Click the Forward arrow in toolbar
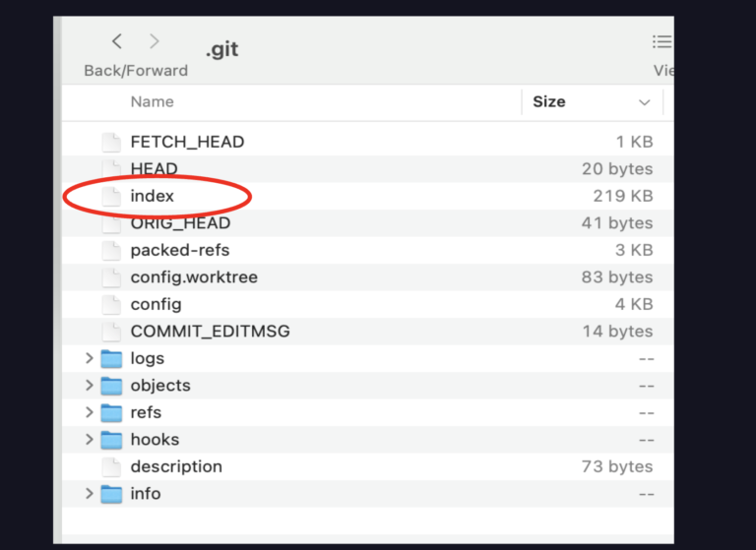This screenshot has width=756, height=550. [x=155, y=41]
